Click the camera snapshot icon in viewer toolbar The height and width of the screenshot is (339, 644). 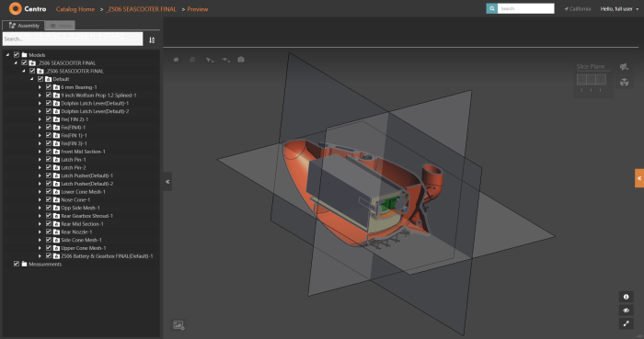(x=241, y=60)
